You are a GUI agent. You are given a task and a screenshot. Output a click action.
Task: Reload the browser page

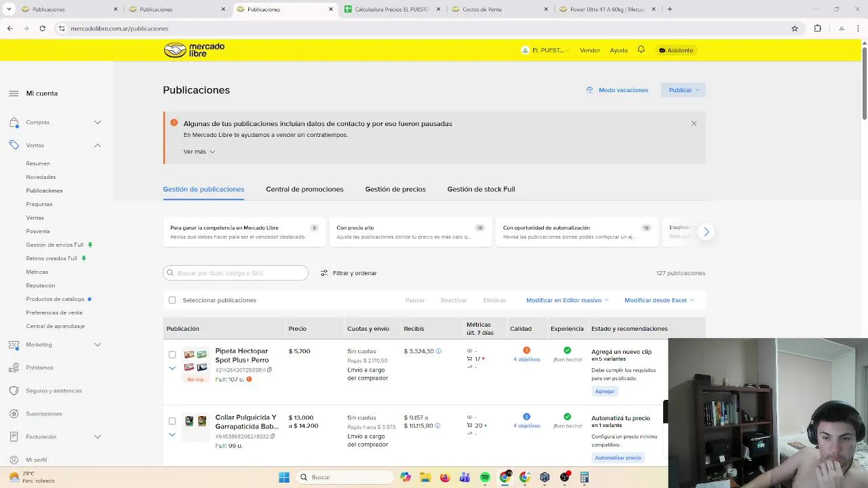(x=42, y=28)
